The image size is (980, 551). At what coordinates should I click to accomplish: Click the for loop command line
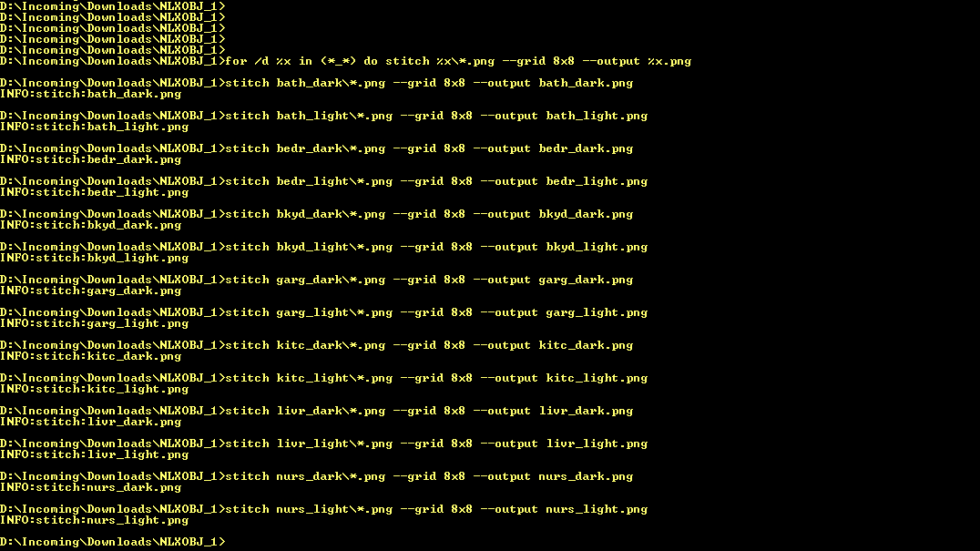(x=345, y=61)
